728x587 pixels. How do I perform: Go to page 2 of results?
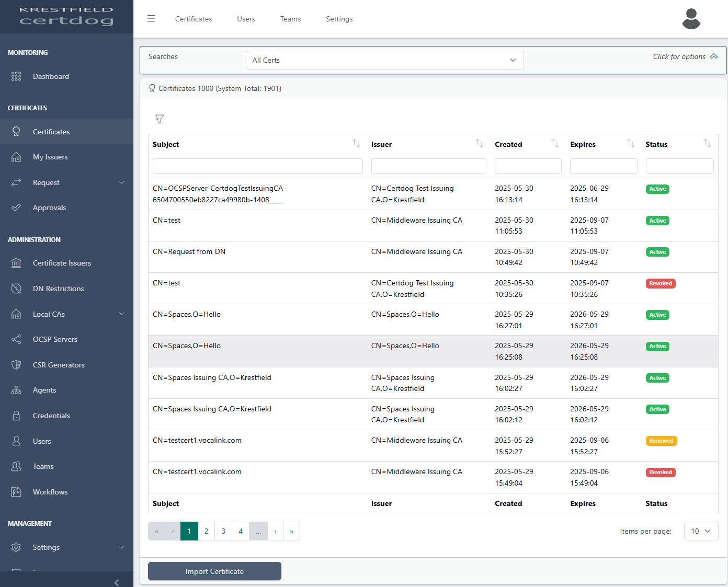point(207,531)
